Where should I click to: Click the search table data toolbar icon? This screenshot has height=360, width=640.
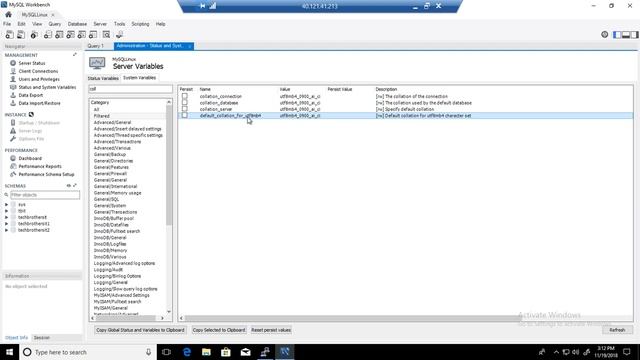[107, 35]
